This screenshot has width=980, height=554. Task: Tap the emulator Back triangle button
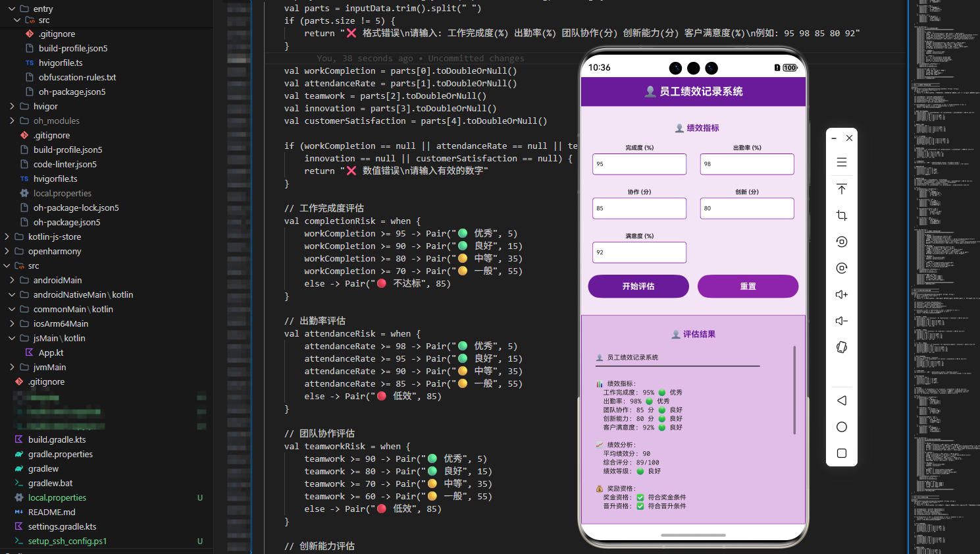841,401
